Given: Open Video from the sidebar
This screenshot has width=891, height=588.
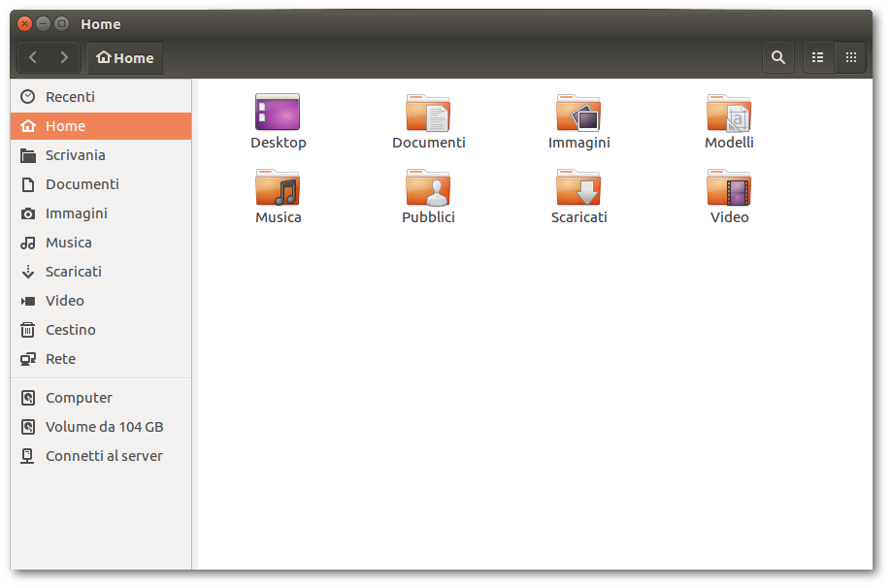Looking at the screenshot, I should pos(101,301).
